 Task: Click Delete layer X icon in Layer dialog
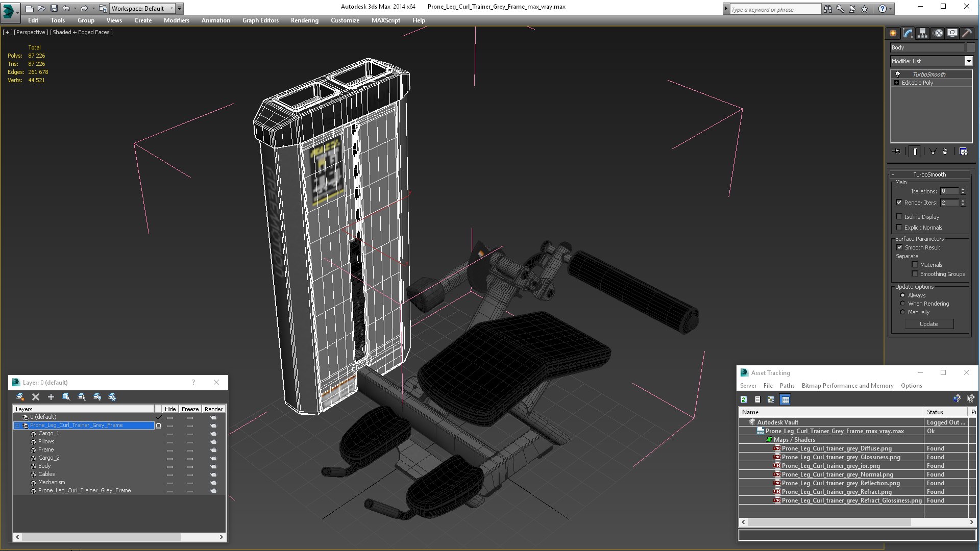tap(36, 397)
